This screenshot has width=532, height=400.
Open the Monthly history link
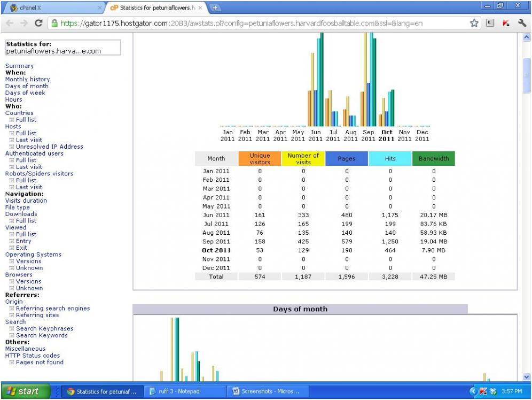pyautogui.click(x=27, y=79)
